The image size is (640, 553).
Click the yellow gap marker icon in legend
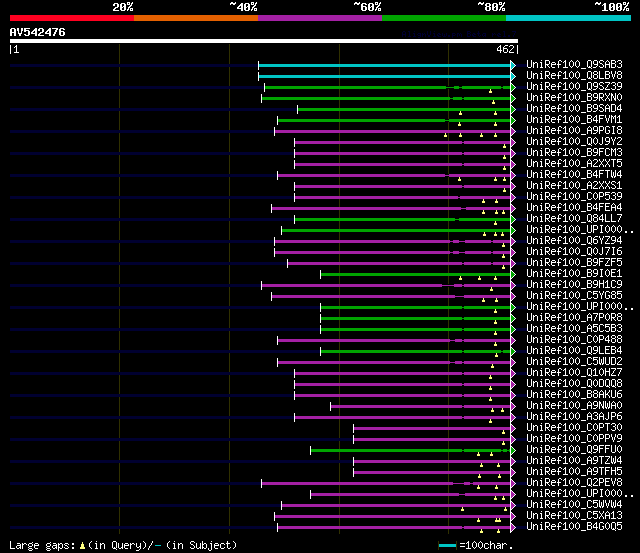coord(82,546)
